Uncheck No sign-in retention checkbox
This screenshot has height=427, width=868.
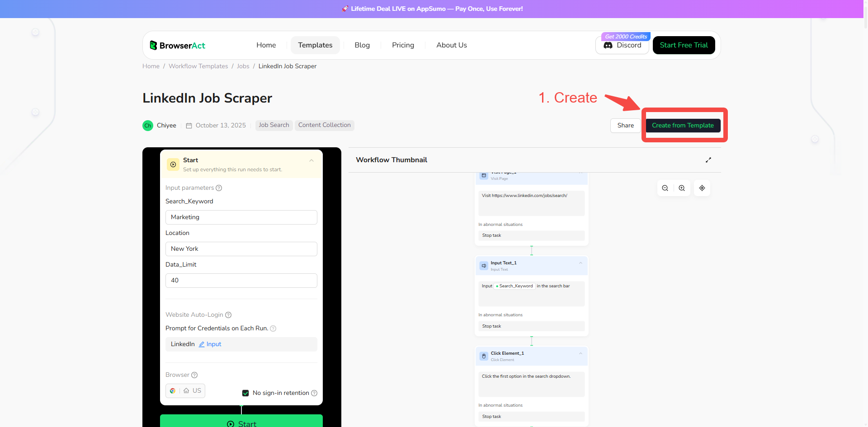(x=245, y=393)
